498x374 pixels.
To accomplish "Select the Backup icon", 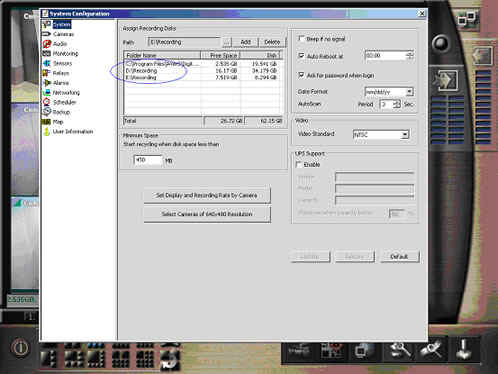I will [x=47, y=112].
